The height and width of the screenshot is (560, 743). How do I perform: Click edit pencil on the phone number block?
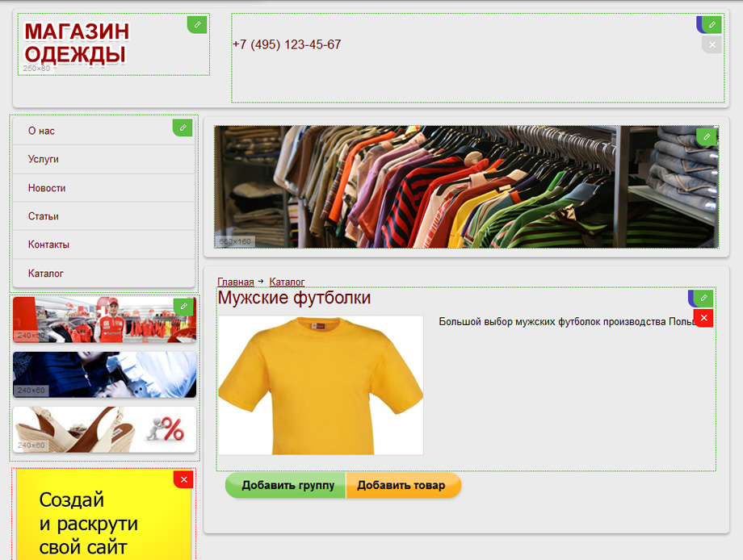(712, 24)
